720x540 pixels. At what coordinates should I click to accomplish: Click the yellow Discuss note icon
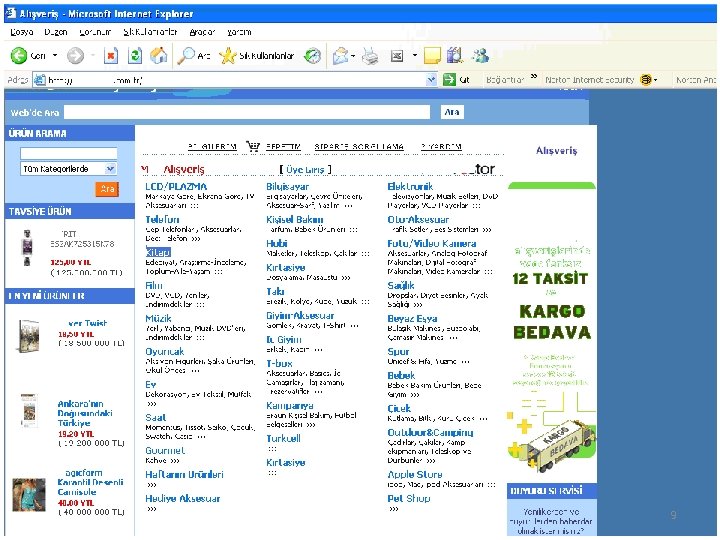432,56
